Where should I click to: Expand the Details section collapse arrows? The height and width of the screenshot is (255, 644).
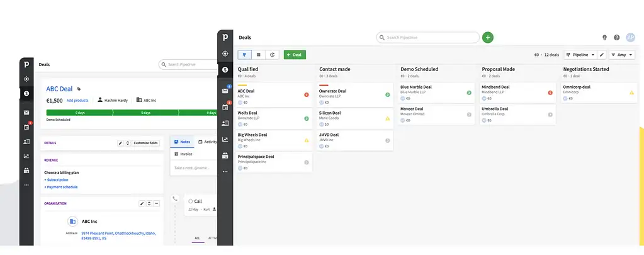point(128,143)
